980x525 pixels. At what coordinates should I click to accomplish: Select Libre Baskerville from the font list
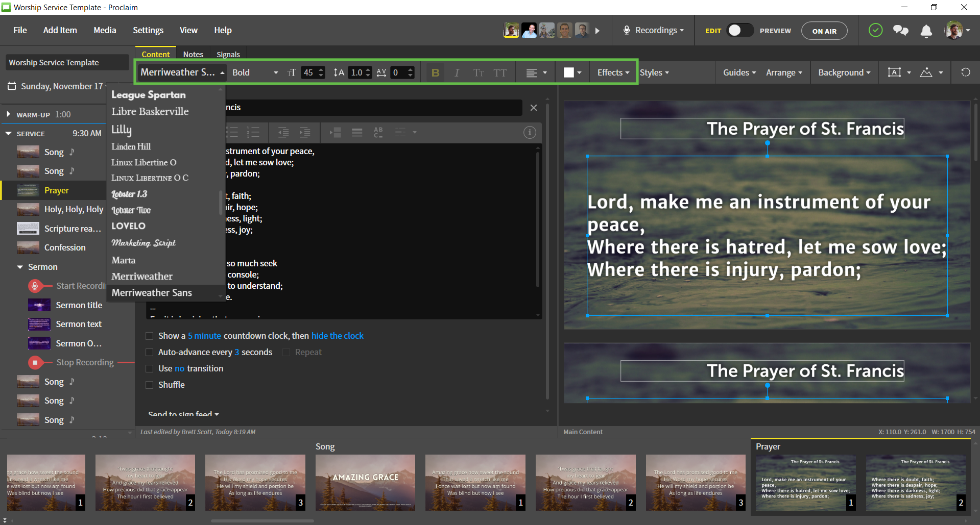150,112
